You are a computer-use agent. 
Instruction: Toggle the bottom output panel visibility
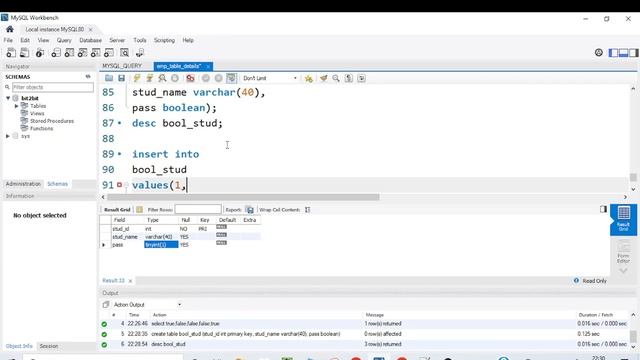click(623, 53)
